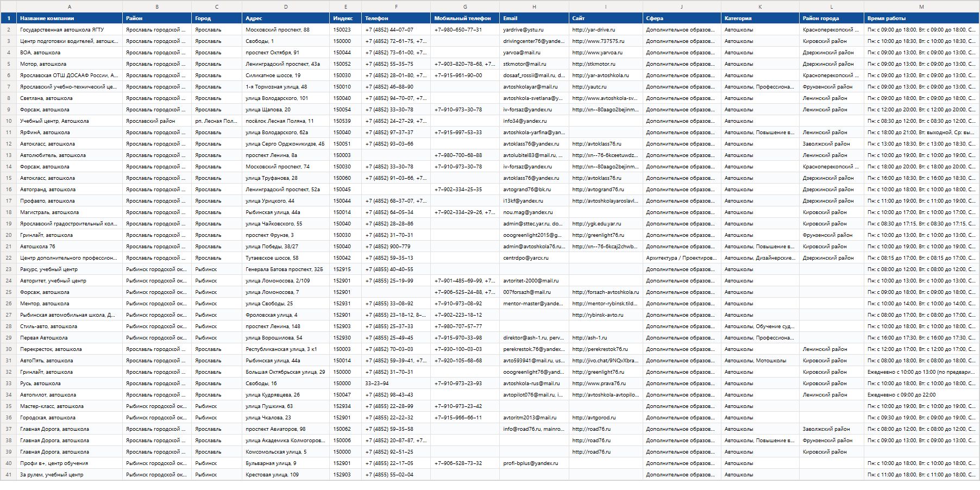Select address 'Московский проспект, 88'
This screenshot has height=490, width=980.
(x=286, y=30)
